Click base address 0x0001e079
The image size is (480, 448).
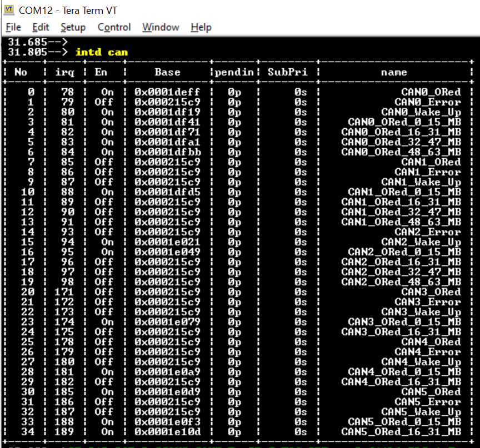pyautogui.click(x=167, y=321)
